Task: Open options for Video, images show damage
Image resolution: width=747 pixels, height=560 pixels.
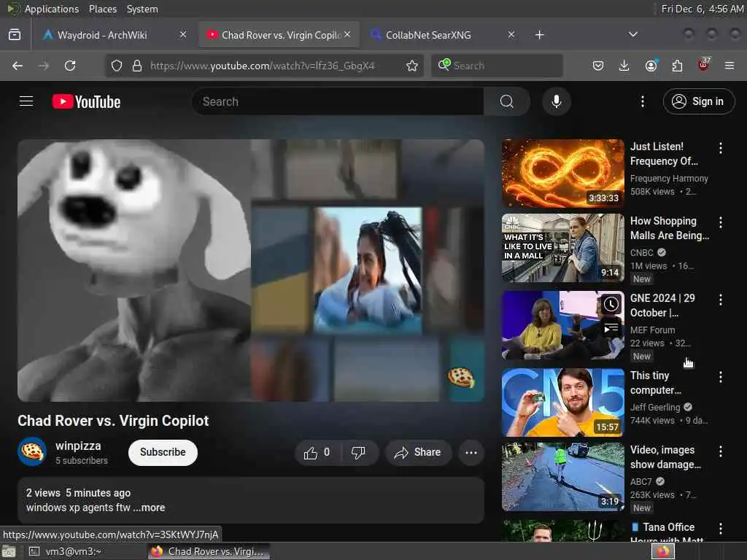Action: [x=720, y=451]
